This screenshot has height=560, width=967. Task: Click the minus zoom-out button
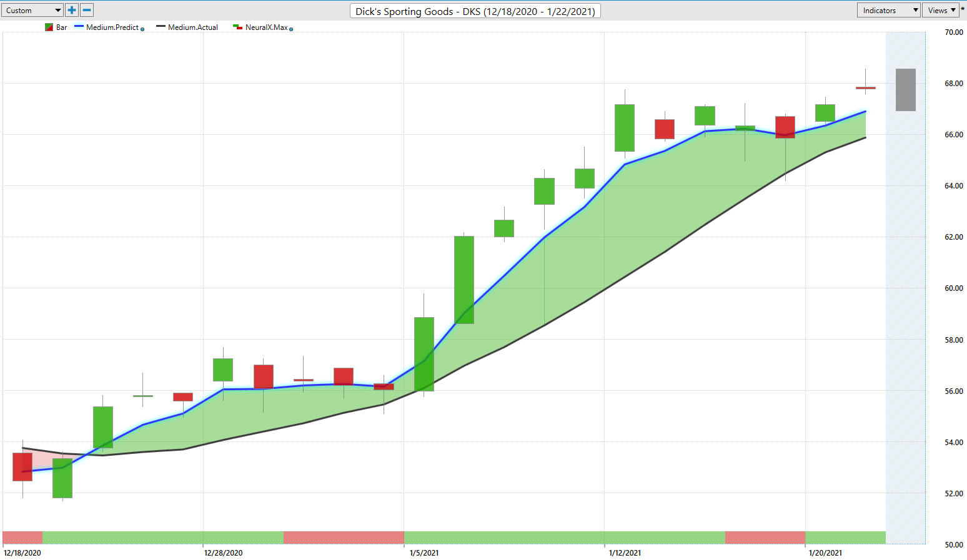point(87,10)
